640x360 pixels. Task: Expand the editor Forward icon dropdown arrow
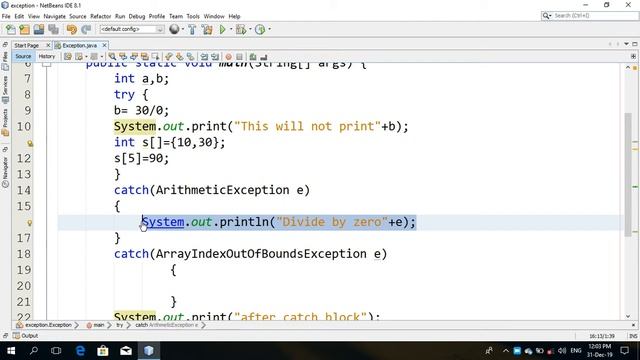tap(102, 57)
